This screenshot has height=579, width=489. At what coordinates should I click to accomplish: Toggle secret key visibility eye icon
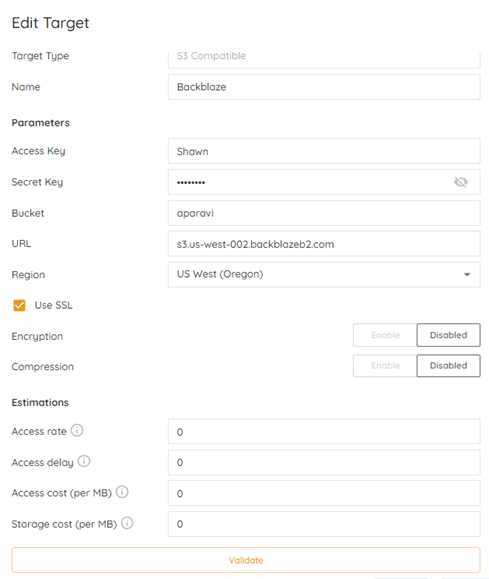pyautogui.click(x=461, y=182)
